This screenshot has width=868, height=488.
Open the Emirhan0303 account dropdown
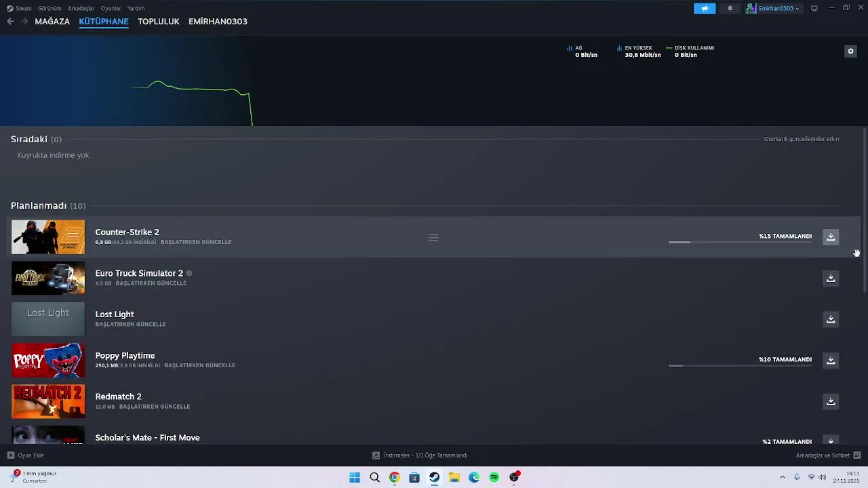coord(778,8)
